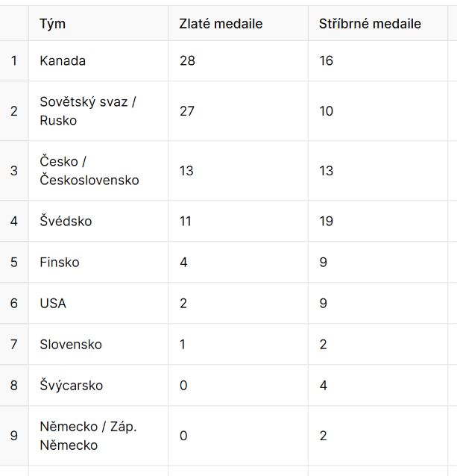This screenshot has width=457, height=476.
Task: Select the Slovensko team cell
Action: tap(98, 344)
